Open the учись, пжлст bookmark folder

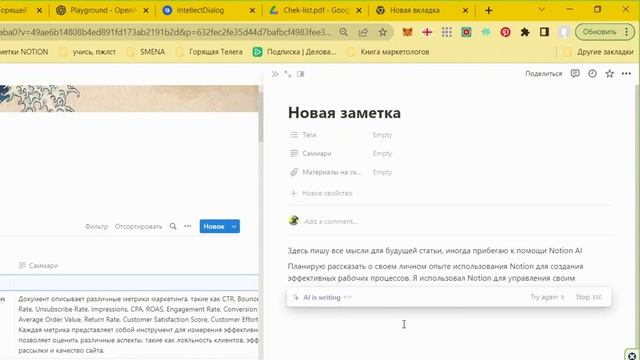[x=88, y=52]
